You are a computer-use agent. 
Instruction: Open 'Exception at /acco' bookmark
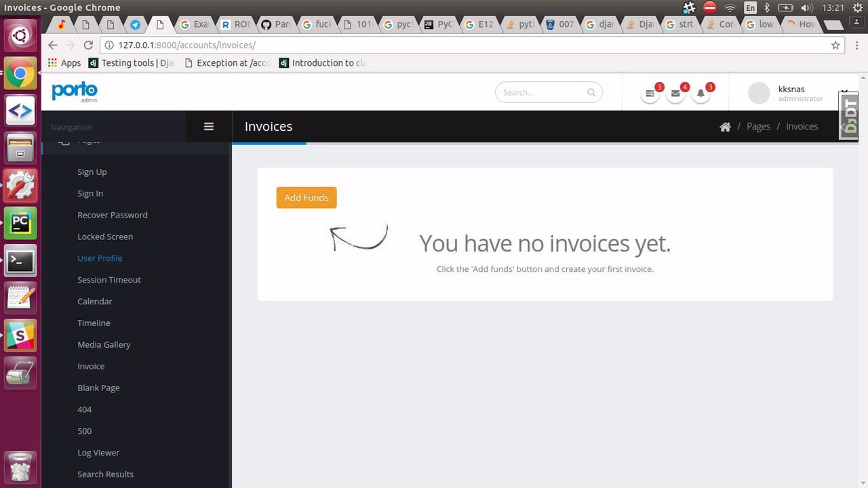228,63
